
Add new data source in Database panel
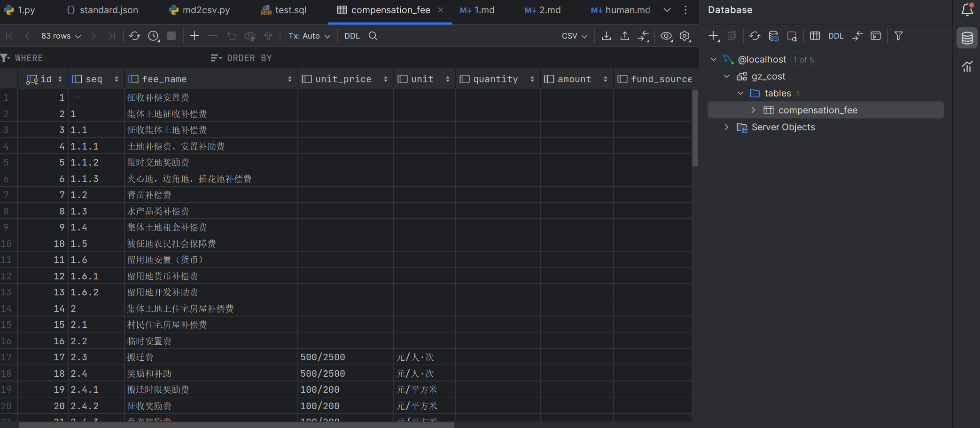pyautogui.click(x=714, y=36)
